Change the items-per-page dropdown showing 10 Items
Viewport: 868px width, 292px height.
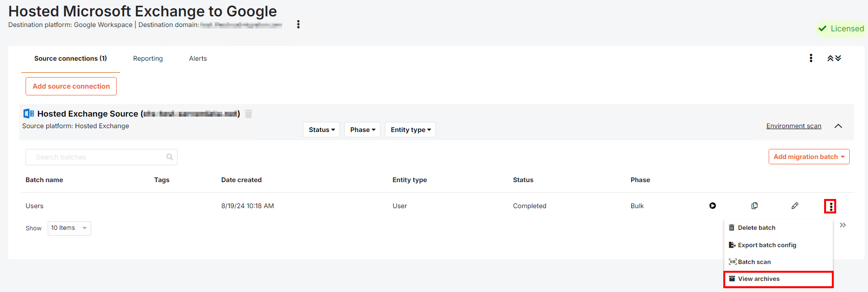point(69,228)
